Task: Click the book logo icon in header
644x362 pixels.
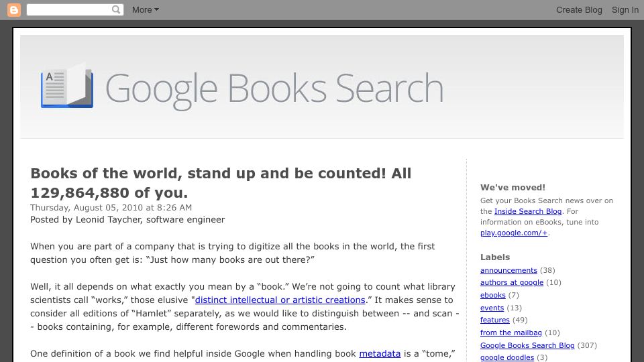Action: point(67,86)
